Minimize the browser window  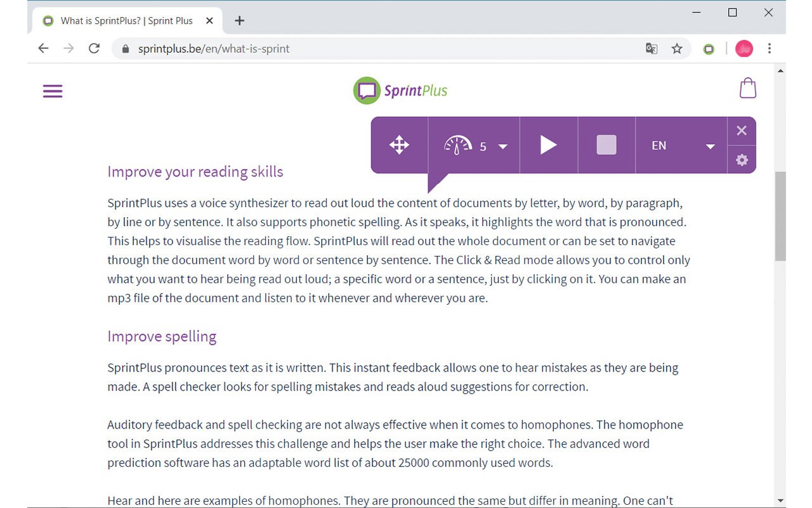tap(697, 13)
